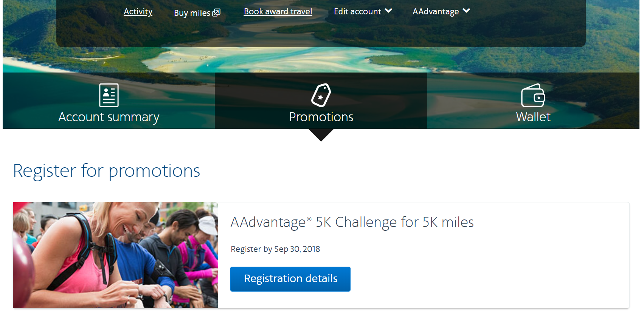Click the external link icon beside Buy miles

pos(216,13)
